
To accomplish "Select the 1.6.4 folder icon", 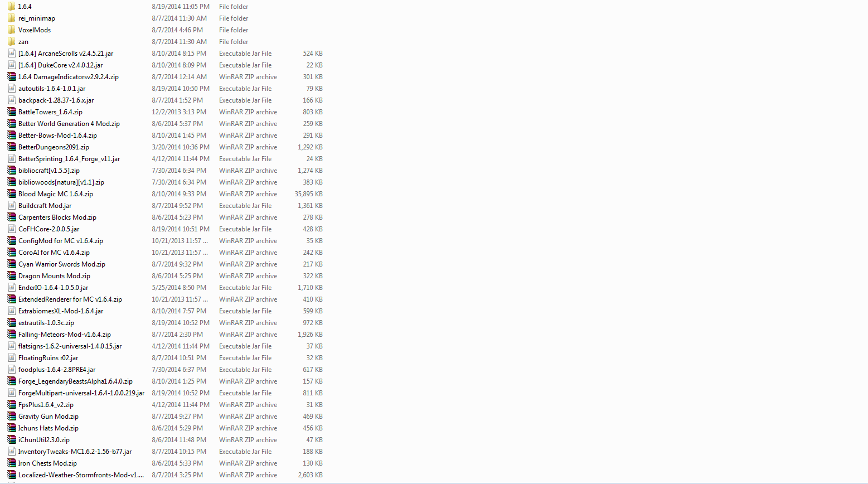I will point(11,7).
